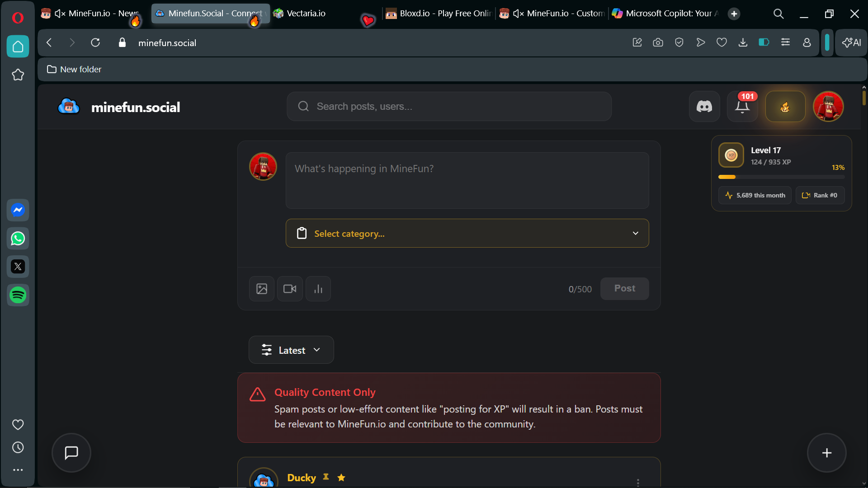Open the Latest sort dropdown
The height and width of the screenshot is (488, 868).
pyautogui.click(x=291, y=350)
